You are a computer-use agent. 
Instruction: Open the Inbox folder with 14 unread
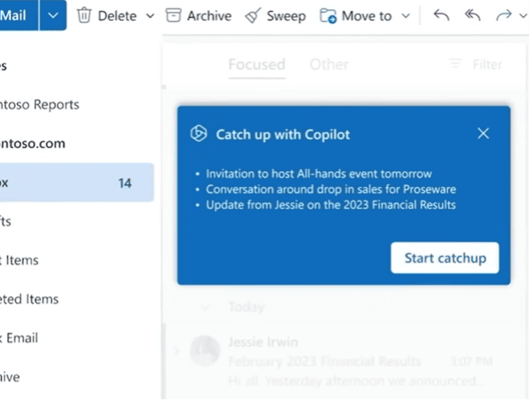tap(76, 183)
